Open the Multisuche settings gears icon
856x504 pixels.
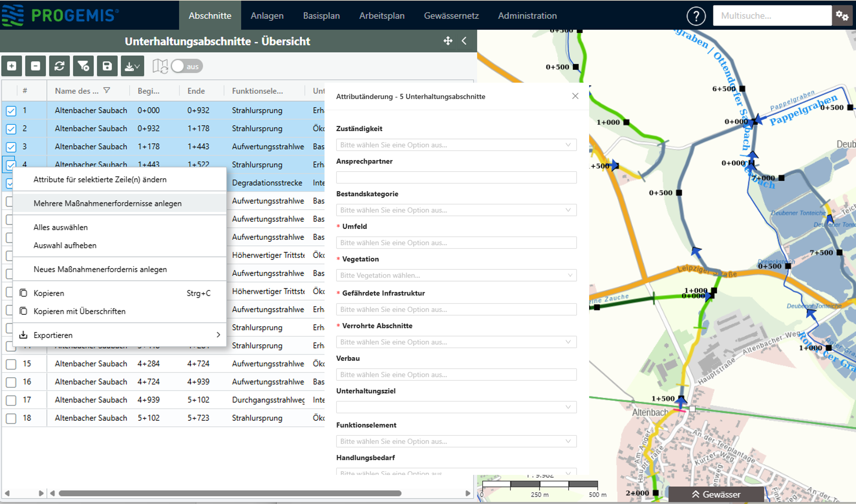[x=842, y=15]
